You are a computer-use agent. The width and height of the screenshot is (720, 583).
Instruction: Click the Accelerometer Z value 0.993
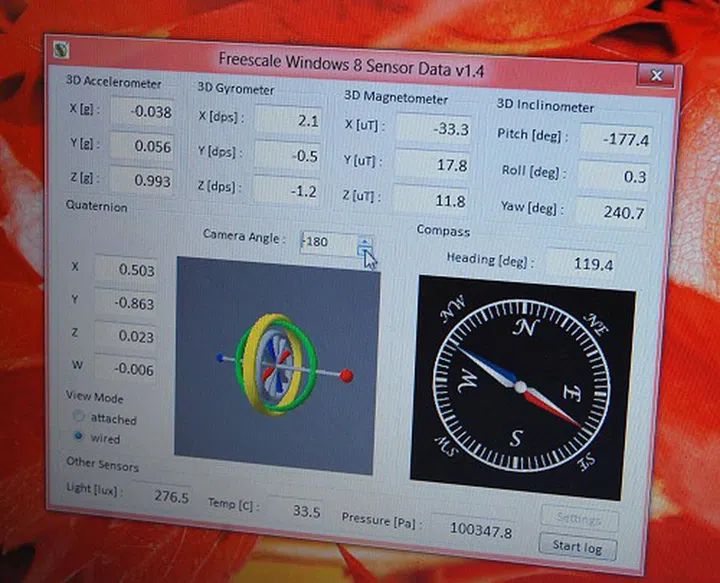[141, 180]
